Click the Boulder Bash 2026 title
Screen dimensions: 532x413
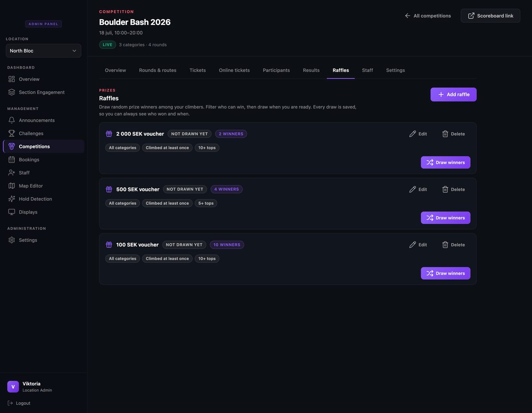pos(135,22)
